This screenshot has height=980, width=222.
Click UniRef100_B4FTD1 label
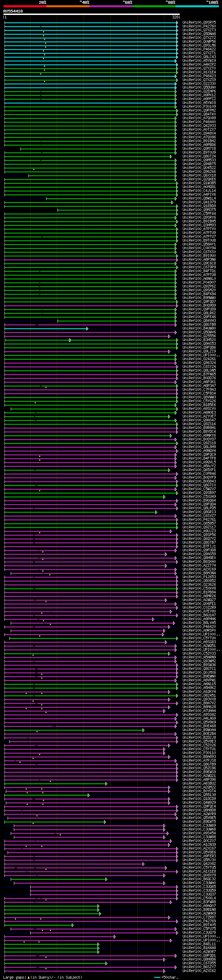click(199, 271)
